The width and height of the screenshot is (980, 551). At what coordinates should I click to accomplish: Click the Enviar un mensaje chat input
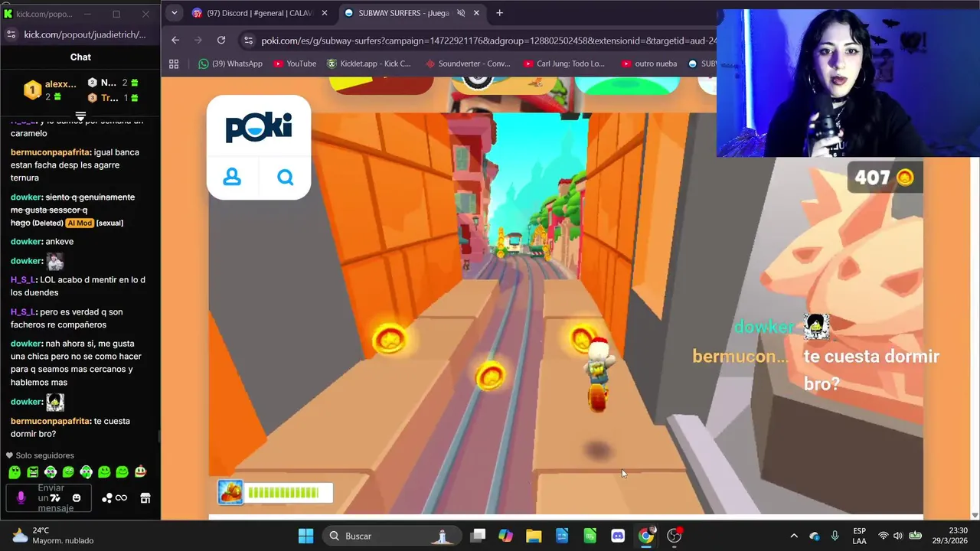pyautogui.click(x=51, y=498)
